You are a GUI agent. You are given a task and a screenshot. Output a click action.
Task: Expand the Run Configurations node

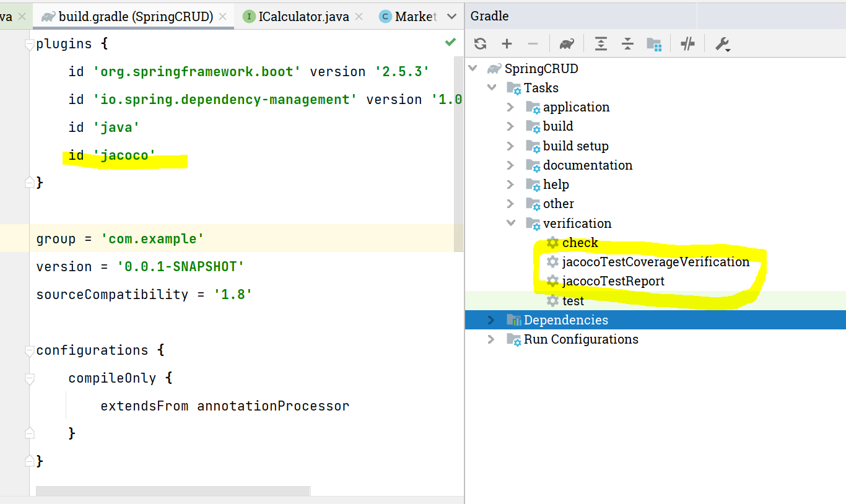pyautogui.click(x=492, y=339)
